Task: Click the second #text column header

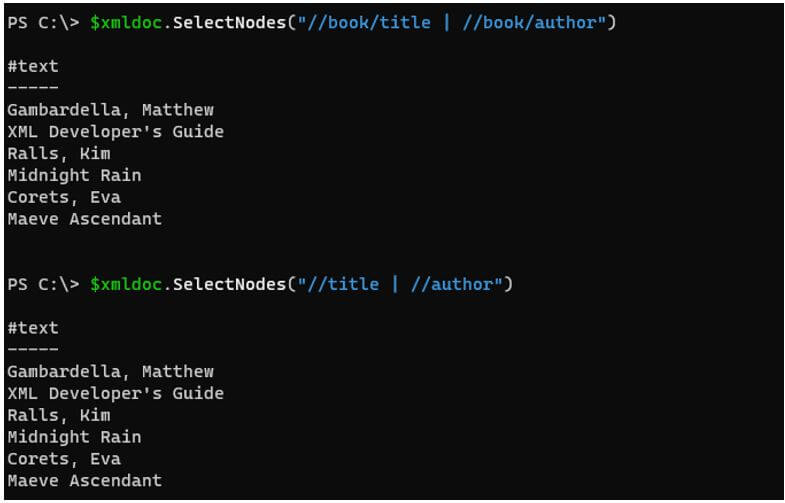Action: coord(33,328)
